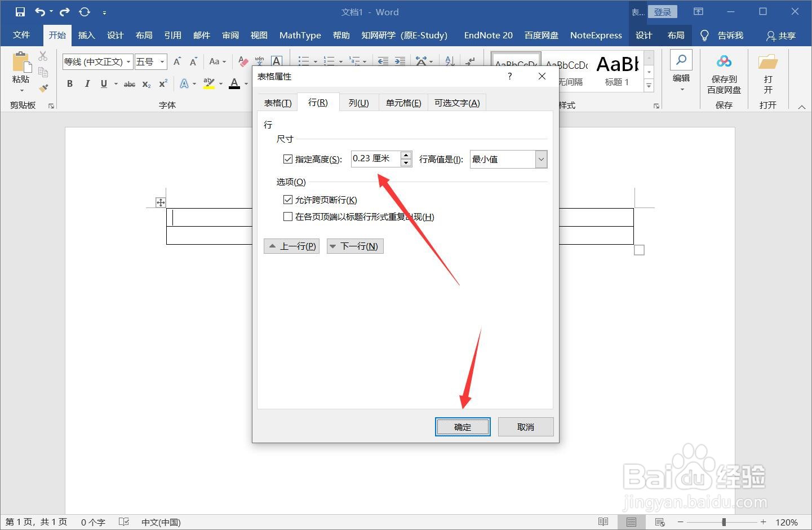The image size is (812, 530).
Task: Uncheck the 指定高度 checkbox
Action: (x=288, y=158)
